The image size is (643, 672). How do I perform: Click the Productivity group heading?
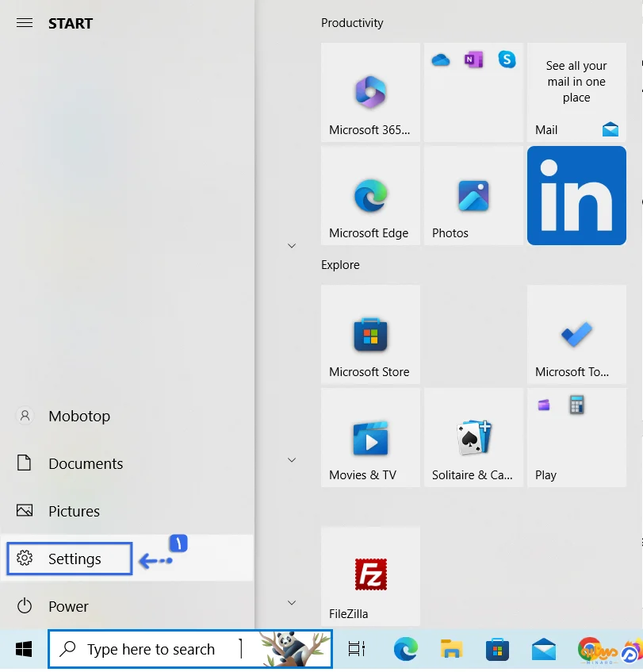(x=352, y=23)
